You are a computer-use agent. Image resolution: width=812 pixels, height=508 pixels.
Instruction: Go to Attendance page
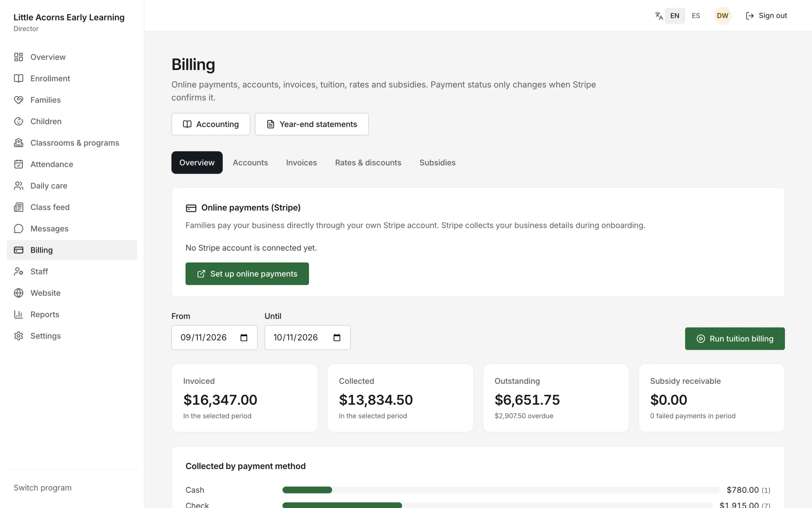click(72, 164)
